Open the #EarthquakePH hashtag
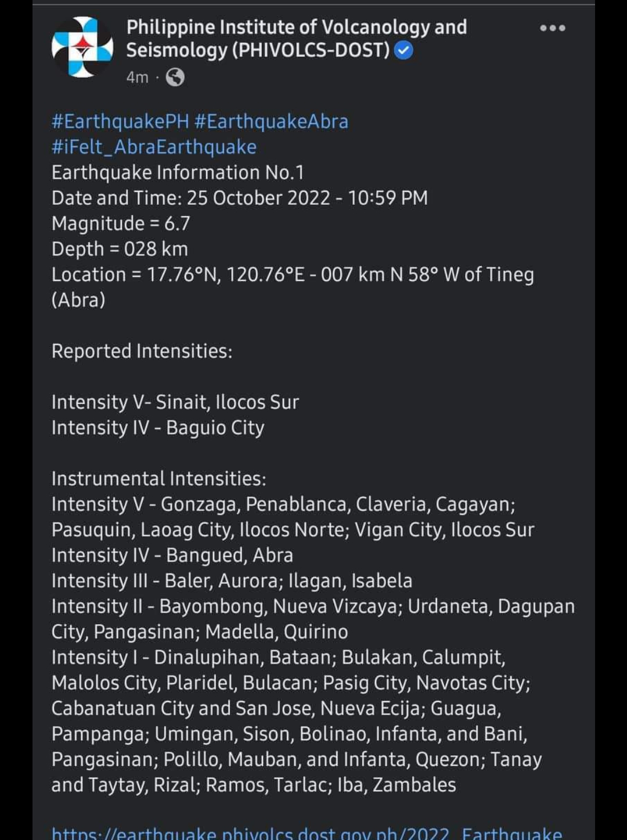This screenshot has height=840, width=627. pyautogui.click(x=120, y=121)
